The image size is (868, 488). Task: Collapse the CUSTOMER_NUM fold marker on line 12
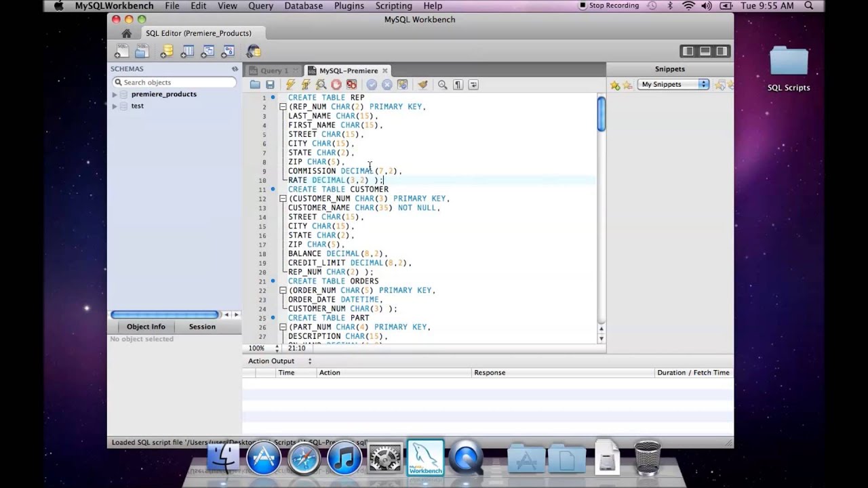pos(283,199)
